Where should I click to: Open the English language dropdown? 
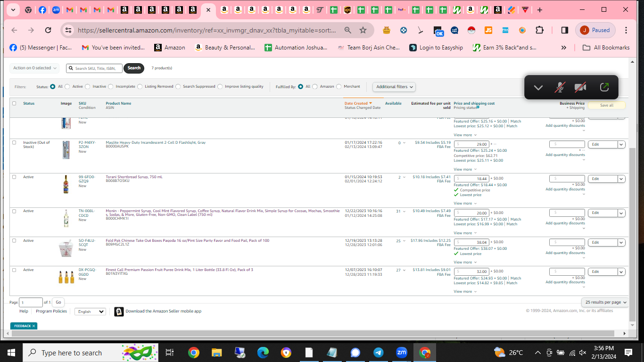pyautogui.click(x=90, y=312)
